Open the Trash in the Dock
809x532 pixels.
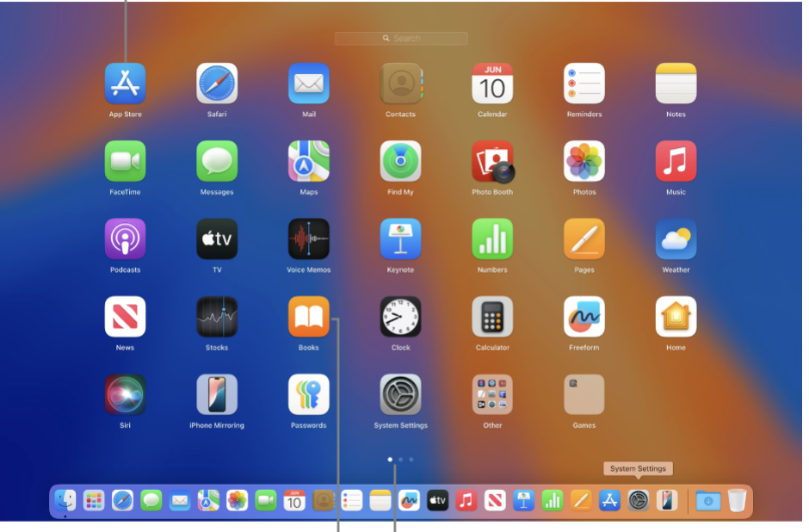coord(737,500)
